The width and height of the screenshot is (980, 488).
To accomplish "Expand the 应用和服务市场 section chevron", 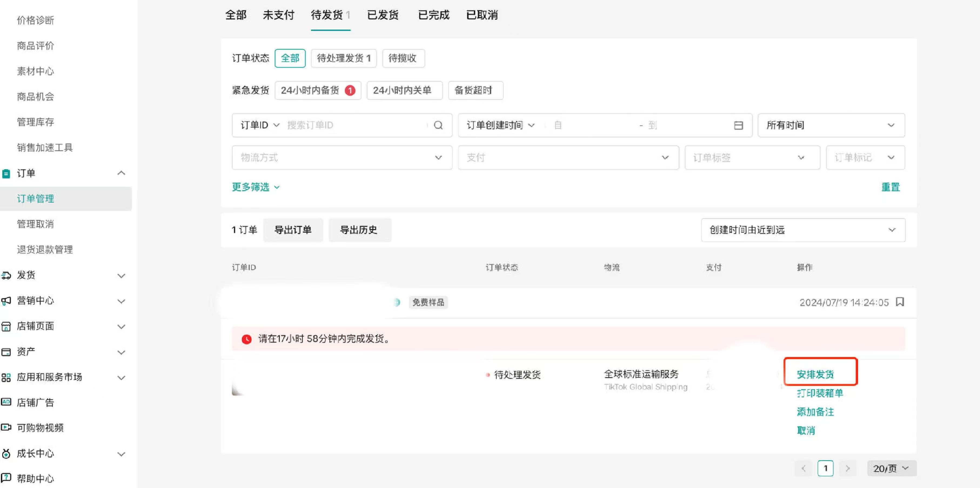I will 121,378.
